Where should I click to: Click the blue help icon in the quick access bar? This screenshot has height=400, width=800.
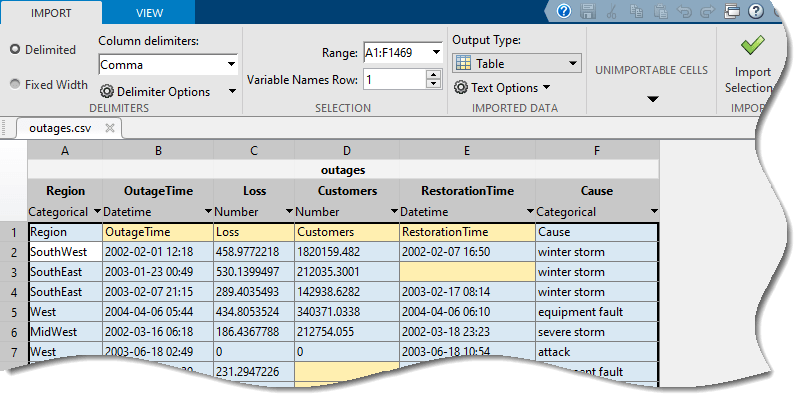(564, 12)
